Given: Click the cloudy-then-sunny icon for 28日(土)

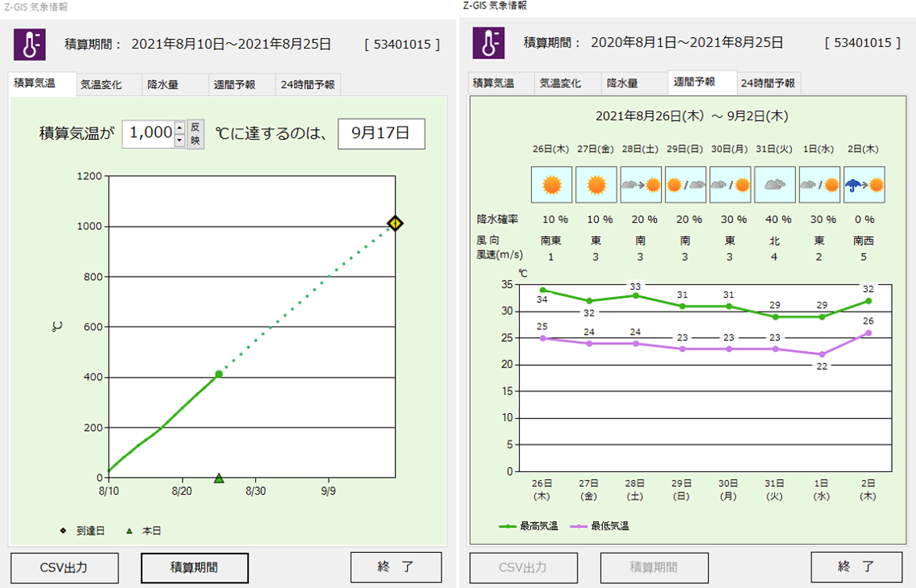Looking at the screenshot, I should (x=640, y=185).
